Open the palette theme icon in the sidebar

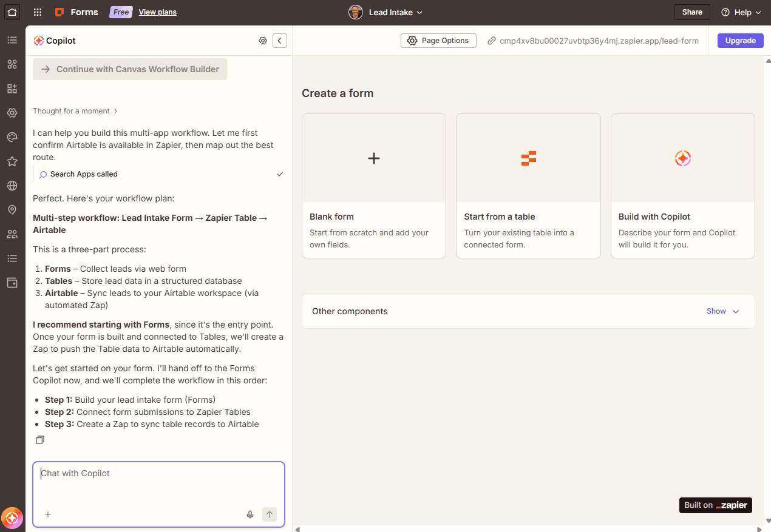click(x=12, y=137)
